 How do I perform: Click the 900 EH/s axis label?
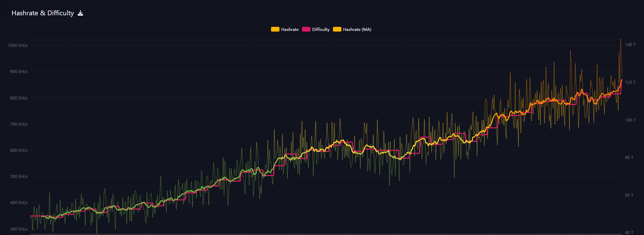(19, 72)
